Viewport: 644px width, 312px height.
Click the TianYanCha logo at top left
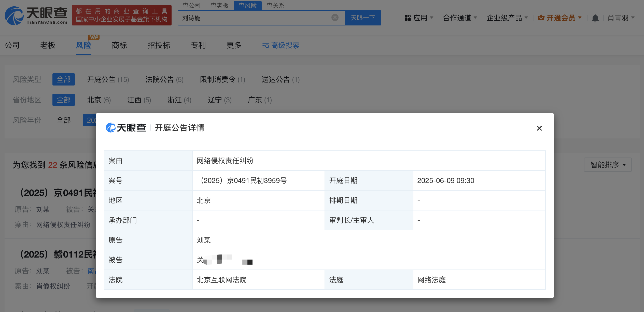pyautogui.click(x=36, y=16)
